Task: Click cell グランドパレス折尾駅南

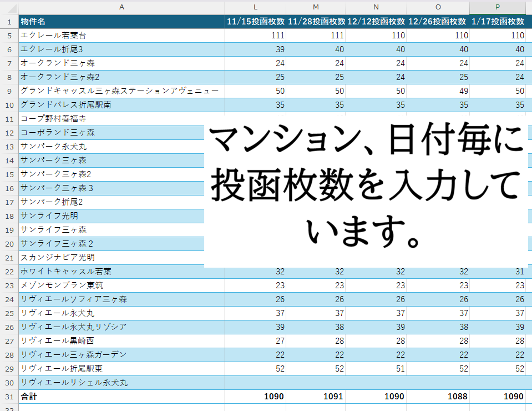Action: click(x=121, y=105)
